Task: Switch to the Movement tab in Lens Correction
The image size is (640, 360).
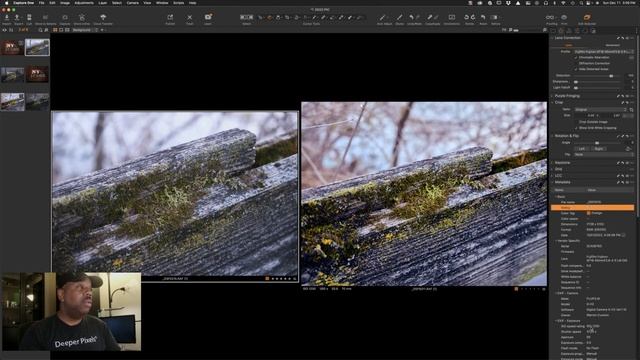Action: 612,45
